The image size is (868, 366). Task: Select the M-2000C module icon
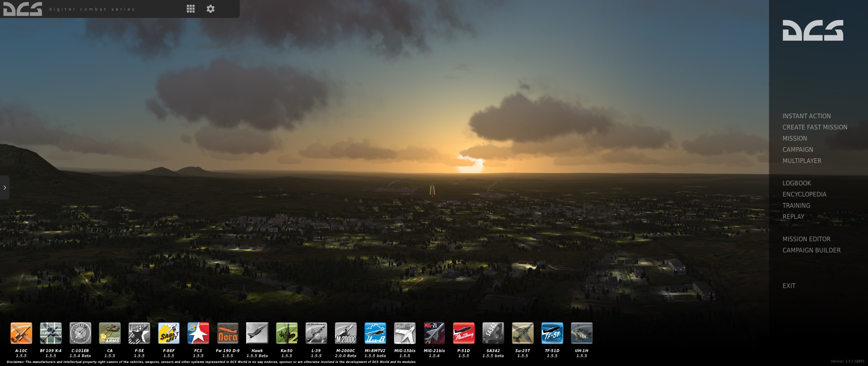346,333
